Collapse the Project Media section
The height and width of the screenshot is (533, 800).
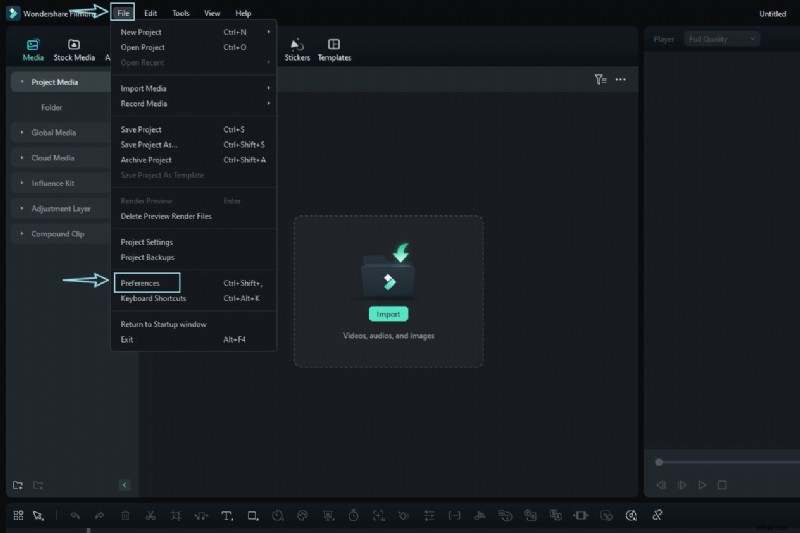(22, 82)
